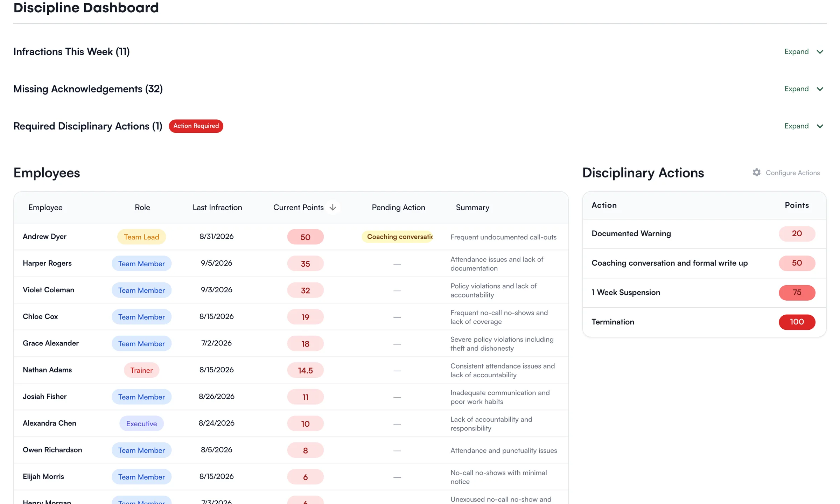Click Chloe Cox's 19 points badge
This screenshot has width=840, height=504.
[305, 317]
